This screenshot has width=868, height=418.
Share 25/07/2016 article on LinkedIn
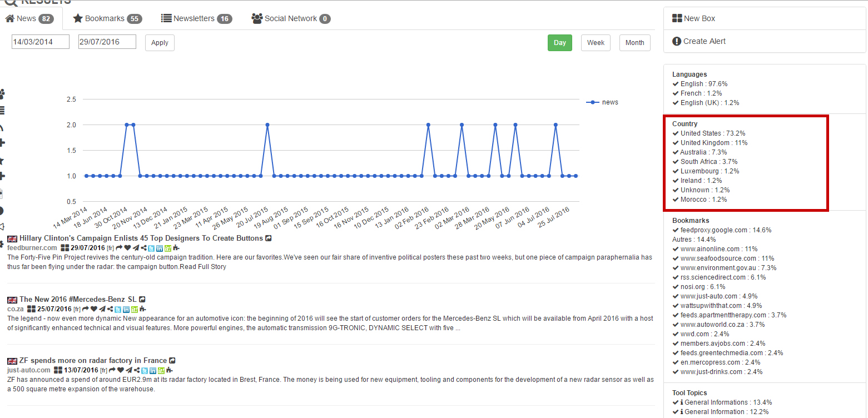point(126,310)
